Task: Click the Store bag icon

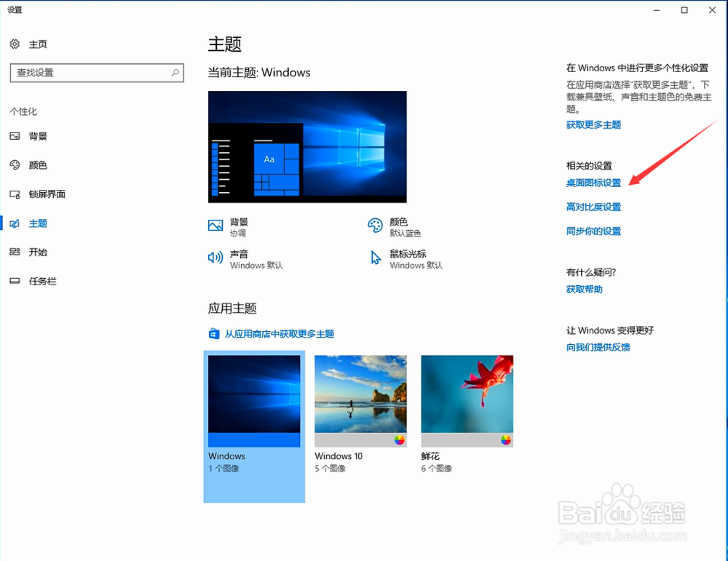Action: 214,334
